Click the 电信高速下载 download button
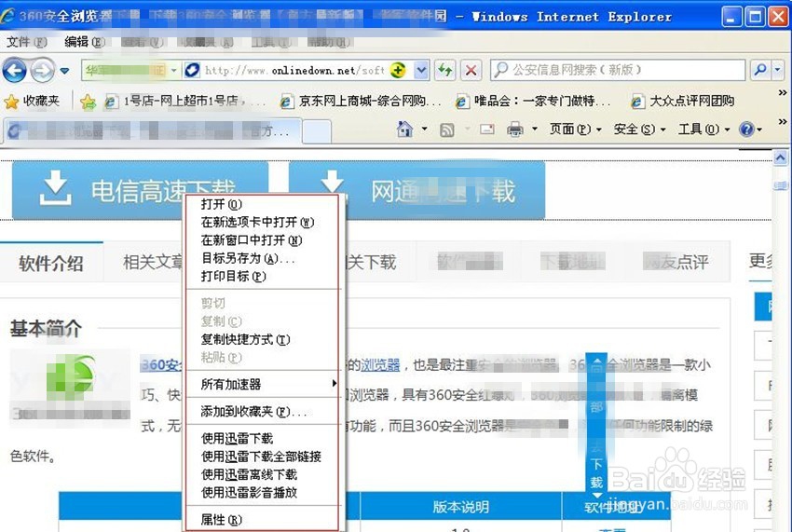 click(140, 190)
